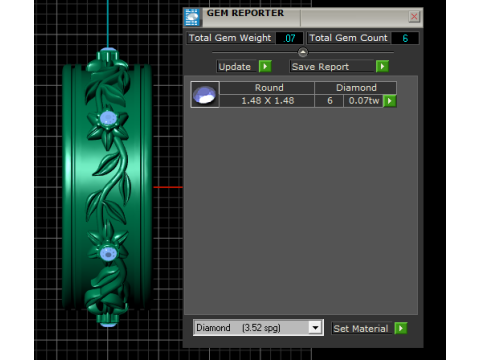Click the 0.07tw total weight cell
480x360 pixels.
(x=364, y=101)
